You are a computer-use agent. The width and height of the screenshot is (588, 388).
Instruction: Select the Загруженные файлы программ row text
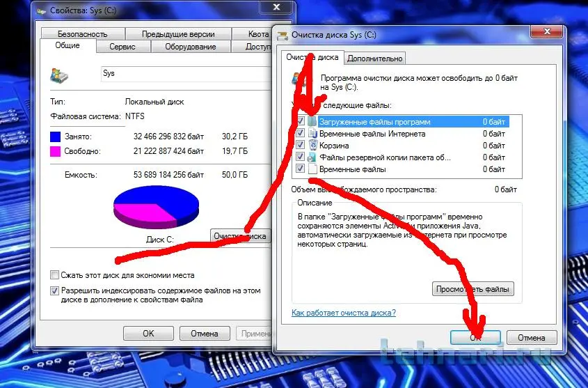pos(374,122)
